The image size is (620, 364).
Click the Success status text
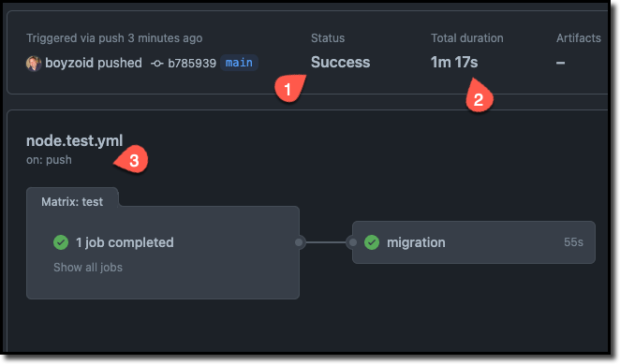point(341,62)
